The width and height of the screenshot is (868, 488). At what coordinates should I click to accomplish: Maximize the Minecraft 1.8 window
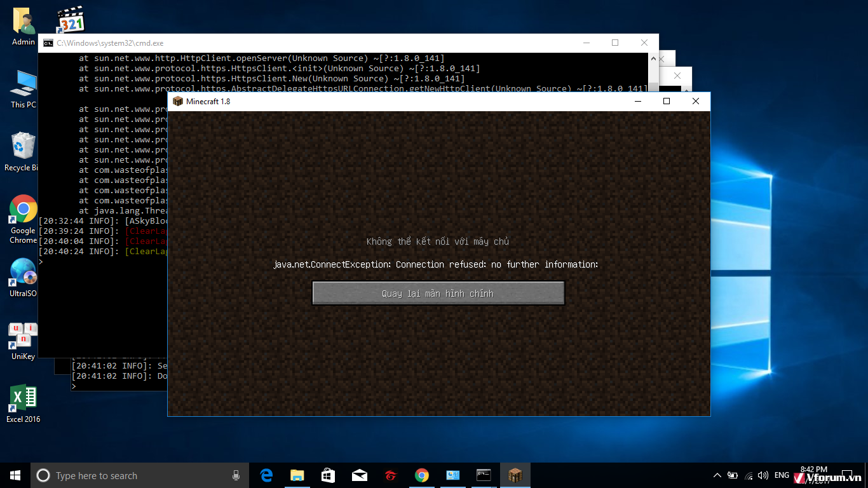[x=667, y=102]
